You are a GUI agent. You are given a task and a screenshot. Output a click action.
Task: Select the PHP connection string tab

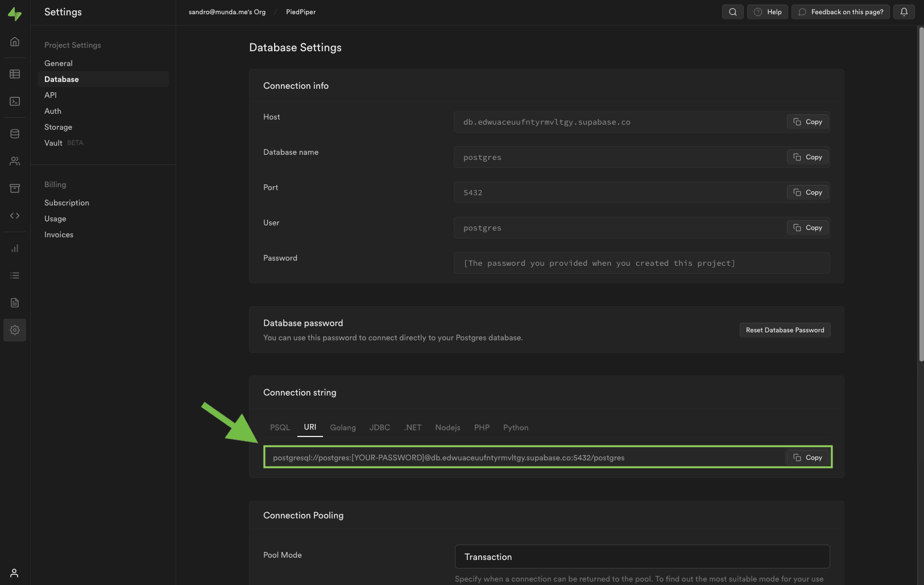[x=482, y=427]
